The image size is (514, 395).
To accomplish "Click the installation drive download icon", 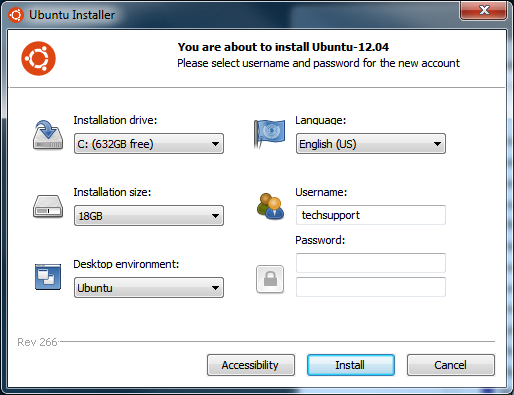I will click(x=48, y=135).
